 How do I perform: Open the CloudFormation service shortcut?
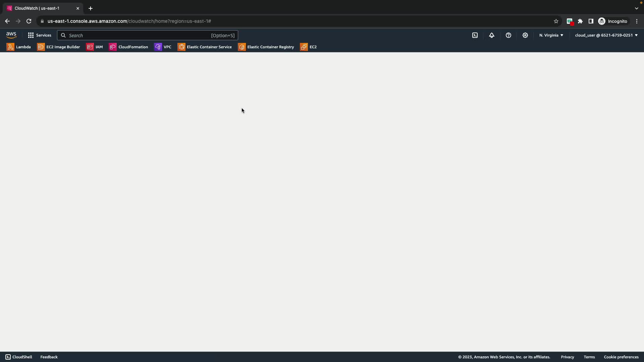128,47
